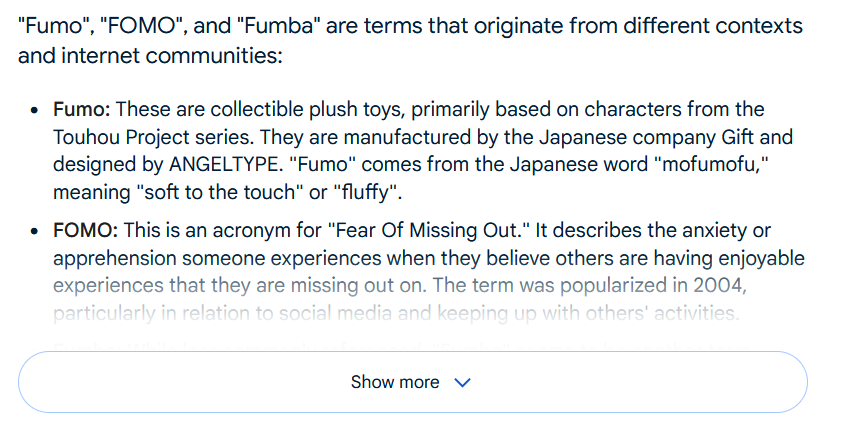The width and height of the screenshot is (848, 425).
Task: Click the words "internet communities:" in the intro
Action: click(171, 56)
